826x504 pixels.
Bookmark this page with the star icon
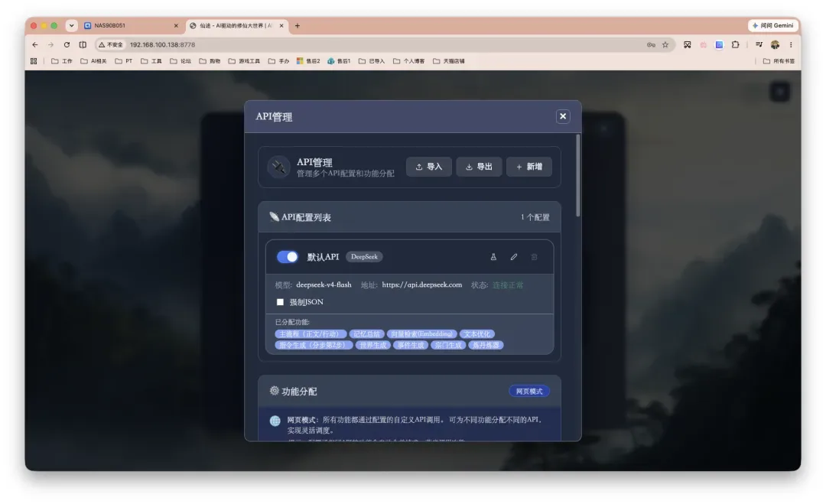[x=665, y=45]
